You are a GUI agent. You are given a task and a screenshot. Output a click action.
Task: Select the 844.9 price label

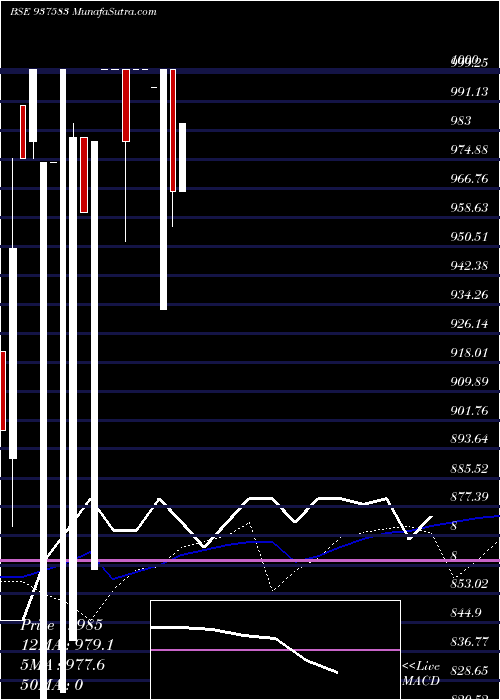tap(467, 613)
